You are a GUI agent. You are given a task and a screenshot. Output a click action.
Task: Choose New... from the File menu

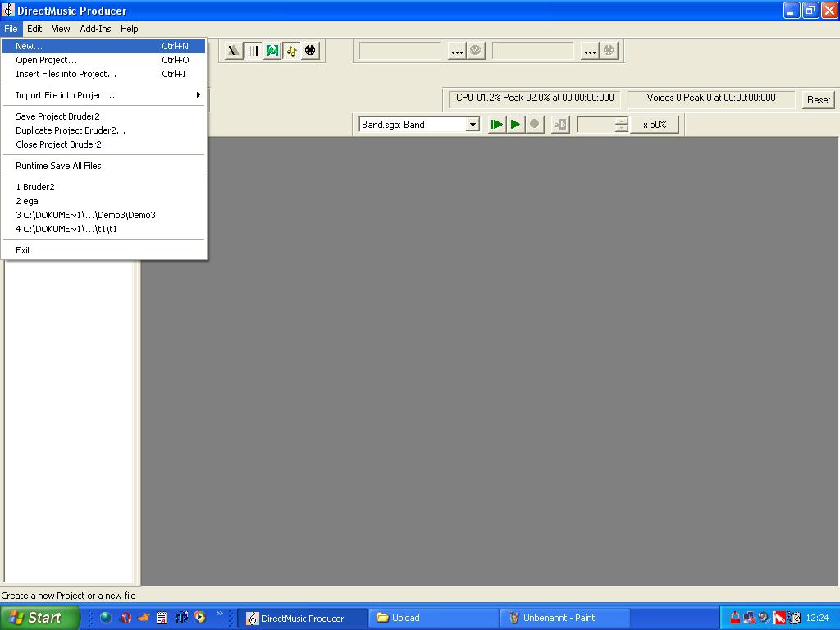[30, 46]
